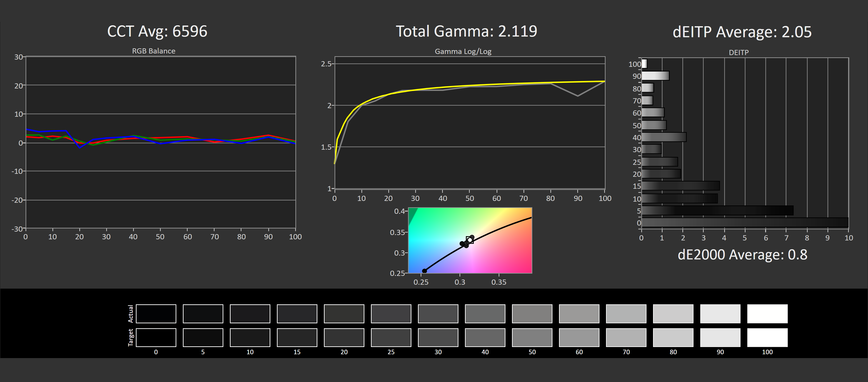Click the Actual swatch for 50 percent gray
The image size is (868, 382).
532,314
